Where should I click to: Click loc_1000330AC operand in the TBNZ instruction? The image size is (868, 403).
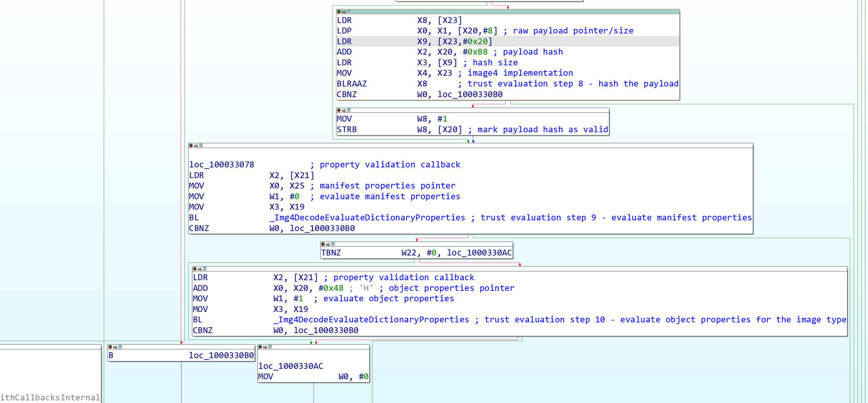tap(479, 253)
